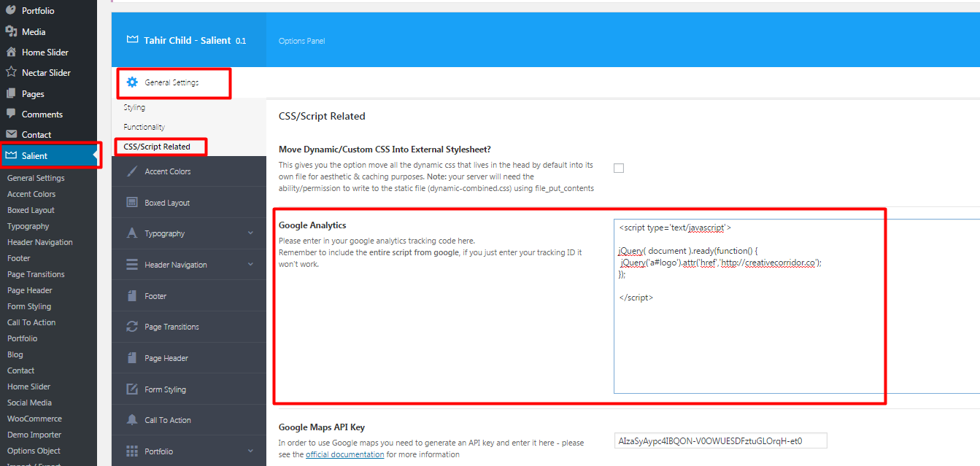The height and width of the screenshot is (466, 980).
Task: Click the Page Header section icon
Action: click(133, 357)
